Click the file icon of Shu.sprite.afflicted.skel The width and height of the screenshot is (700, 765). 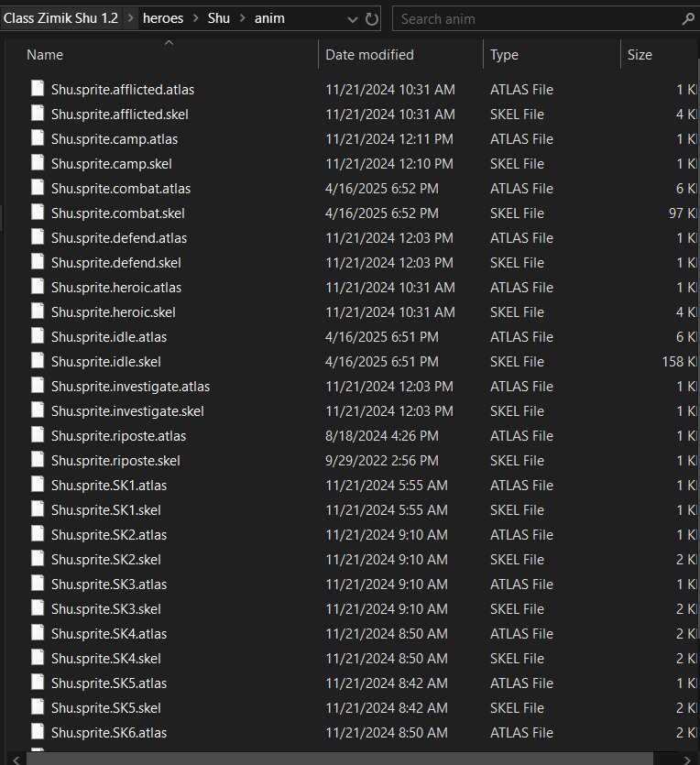click(x=38, y=114)
